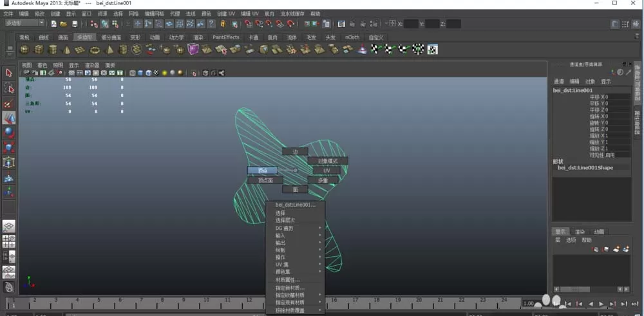Select the arrow selection tool in toolbox
Screen dimensions: 644x316
tap(9, 73)
